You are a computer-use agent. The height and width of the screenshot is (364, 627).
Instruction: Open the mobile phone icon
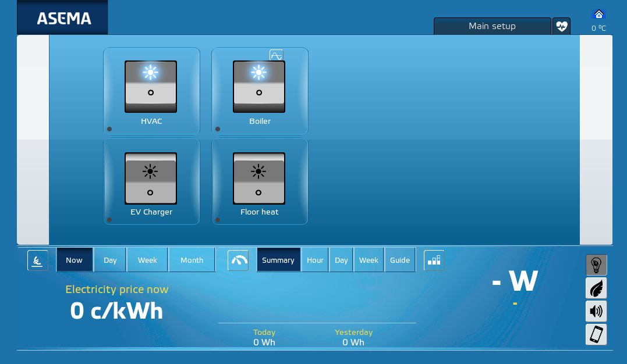coord(596,334)
